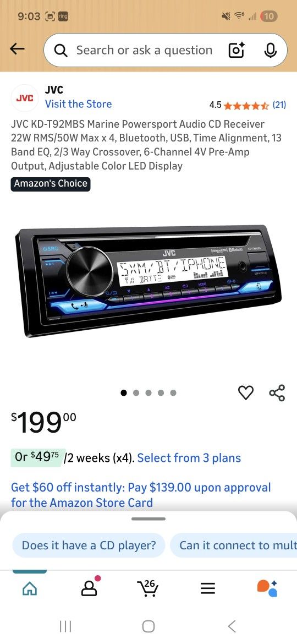The height and width of the screenshot is (644, 297).
Task: Open the Home tab
Action: click(30, 590)
